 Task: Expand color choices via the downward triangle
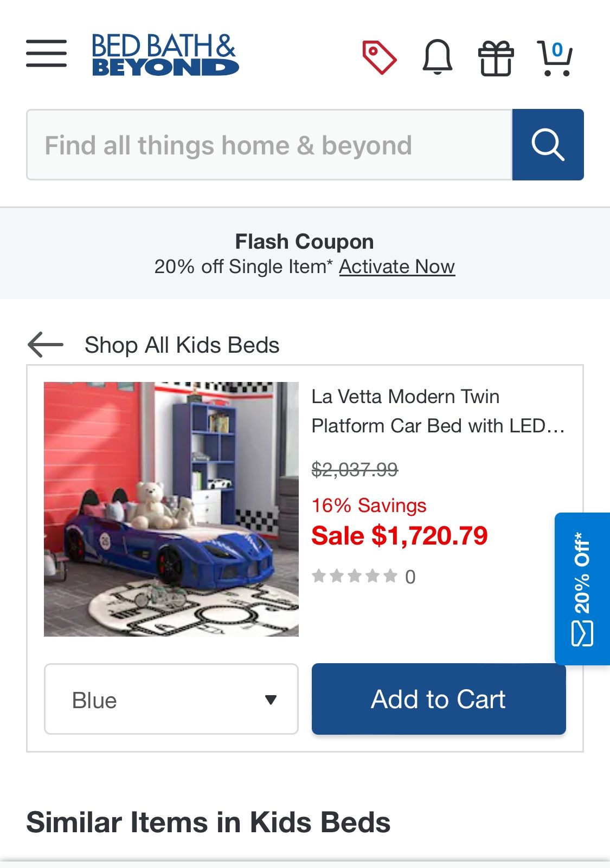click(x=272, y=699)
